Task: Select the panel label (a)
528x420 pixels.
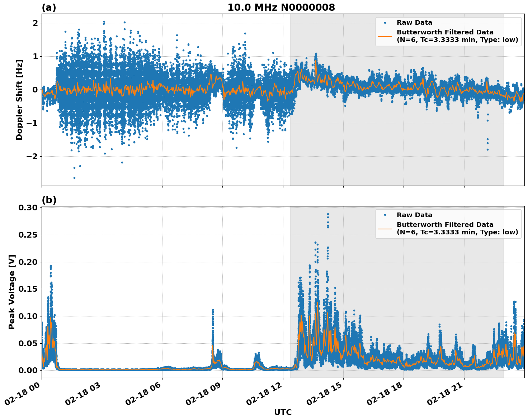Action: click(x=49, y=7)
